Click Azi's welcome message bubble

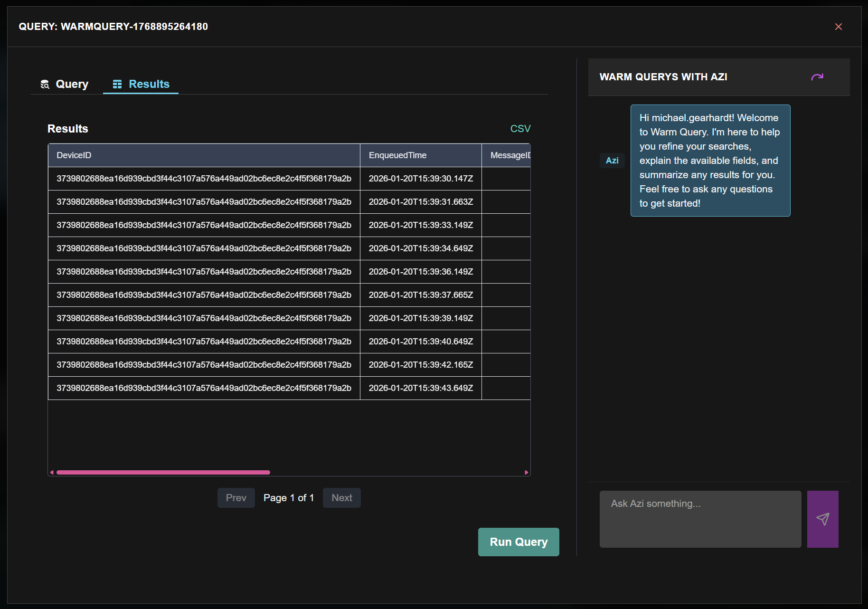[x=710, y=161]
